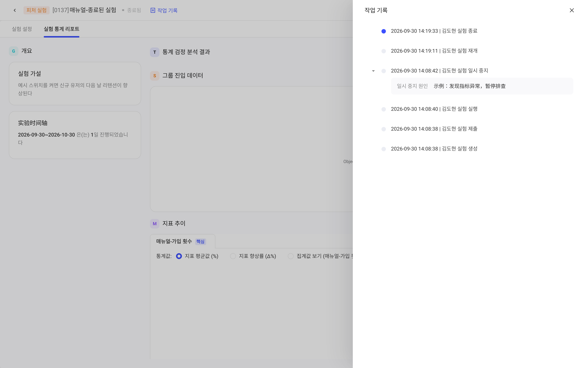The image size is (588, 368).
Task: Select 집계값 보기 radio option
Action: click(291, 256)
